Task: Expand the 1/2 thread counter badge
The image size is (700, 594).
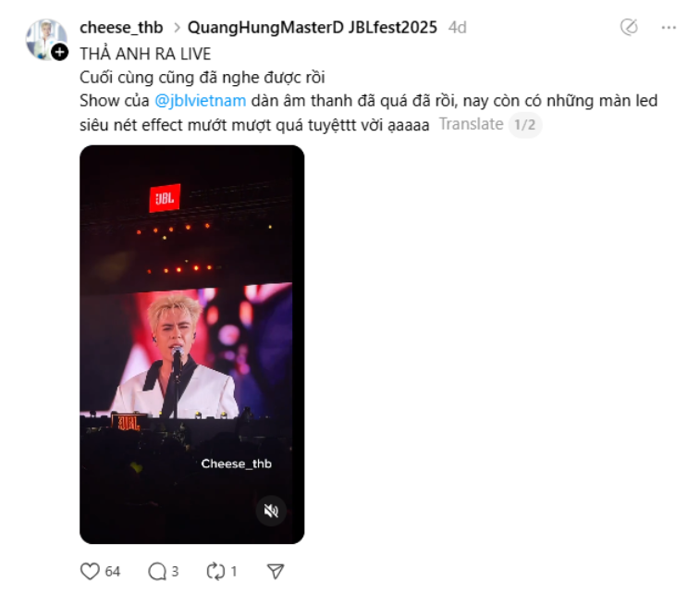Action: click(525, 125)
